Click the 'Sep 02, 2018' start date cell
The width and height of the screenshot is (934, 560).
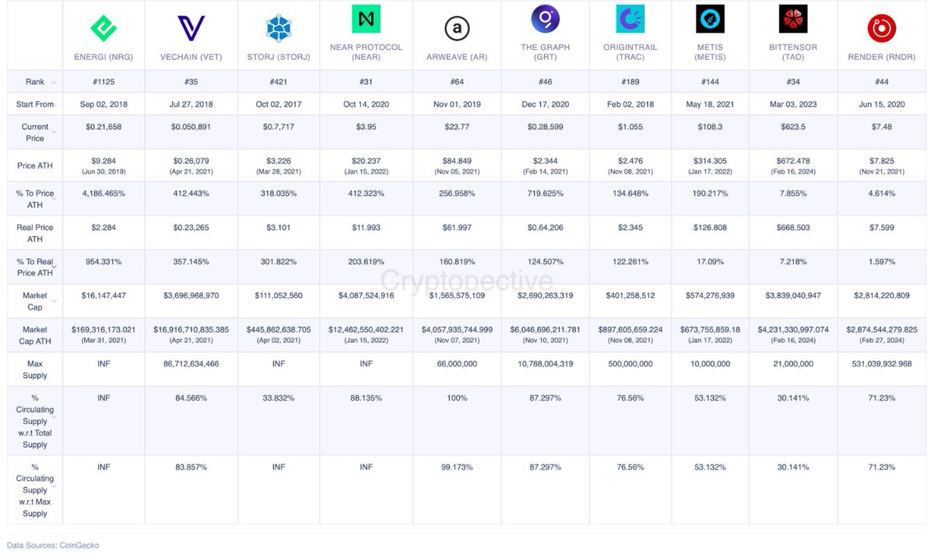click(x=104, y=104)
